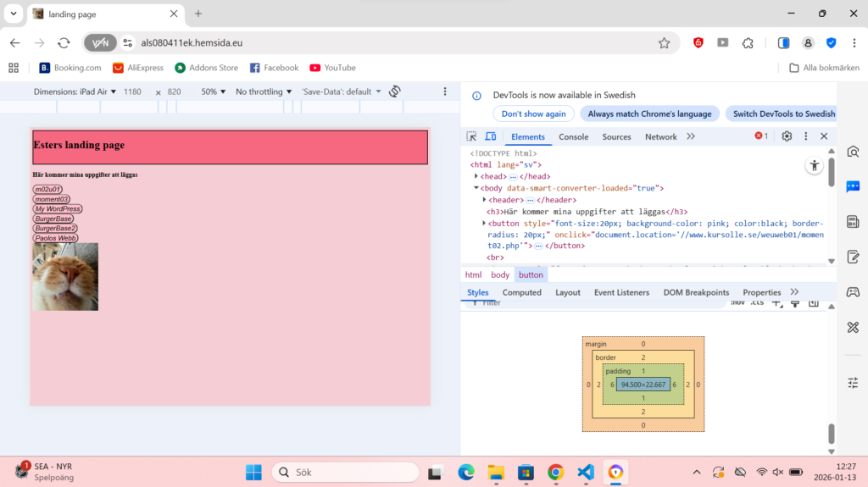
Task: Toggle the VPN badge in address bar
Action: click(100, 43)
